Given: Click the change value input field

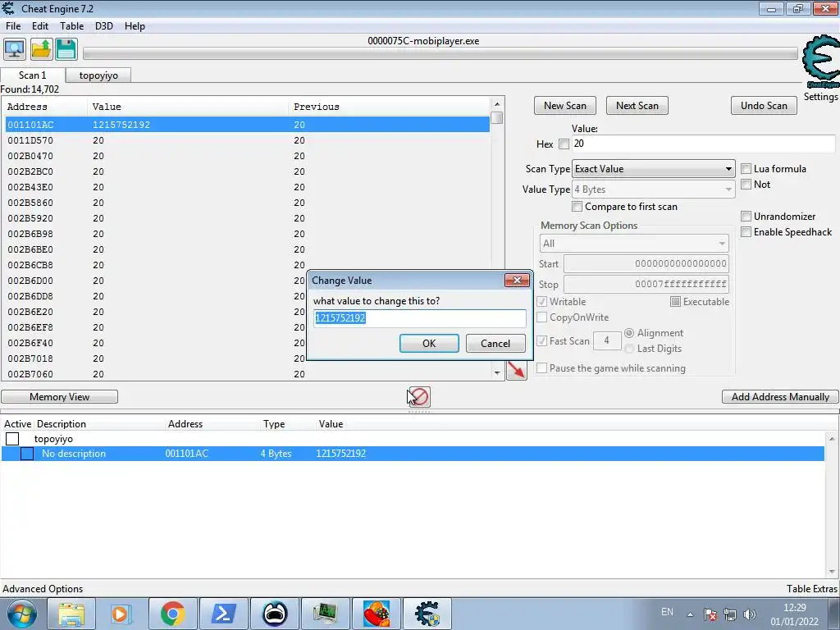Looking at the screenshot, I should click(x=419, y=318).
